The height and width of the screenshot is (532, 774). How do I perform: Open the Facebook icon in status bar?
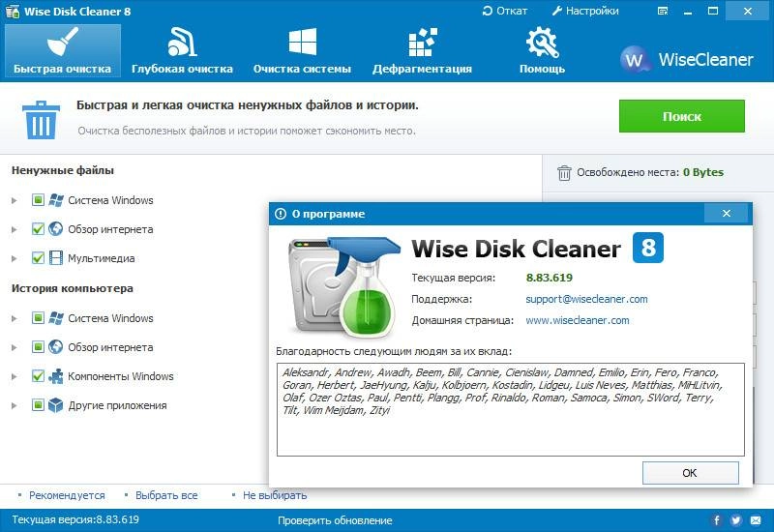[716, 520]
